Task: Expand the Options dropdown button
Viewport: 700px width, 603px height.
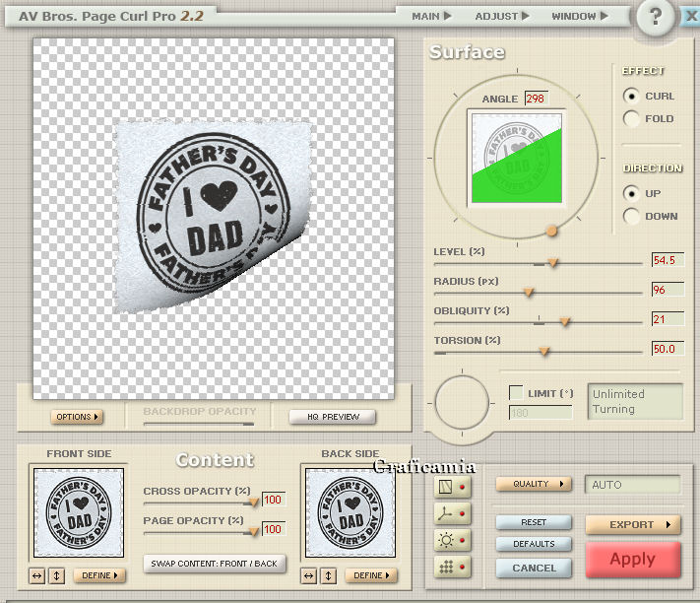Action: click(x=77, y=417)
